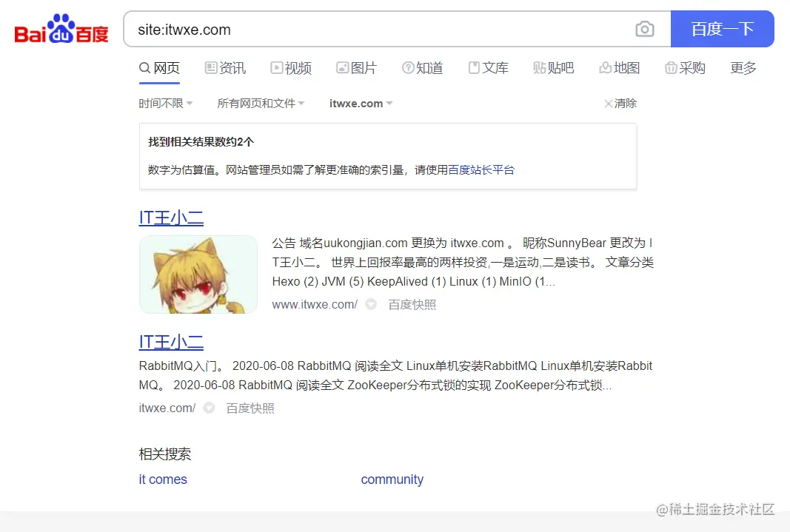Open the 知道 tab
The width and height of the screenshot is (790, 532).
click(x=422, y=68)
